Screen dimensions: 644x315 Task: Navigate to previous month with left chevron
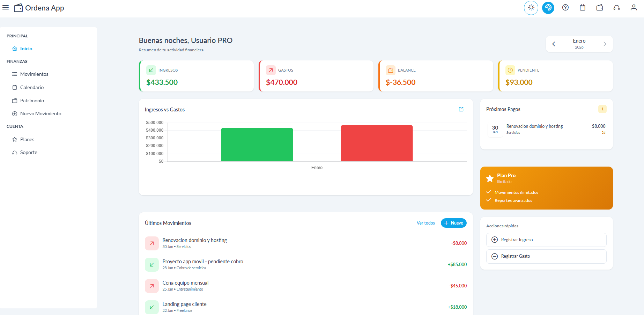point(554,44)
